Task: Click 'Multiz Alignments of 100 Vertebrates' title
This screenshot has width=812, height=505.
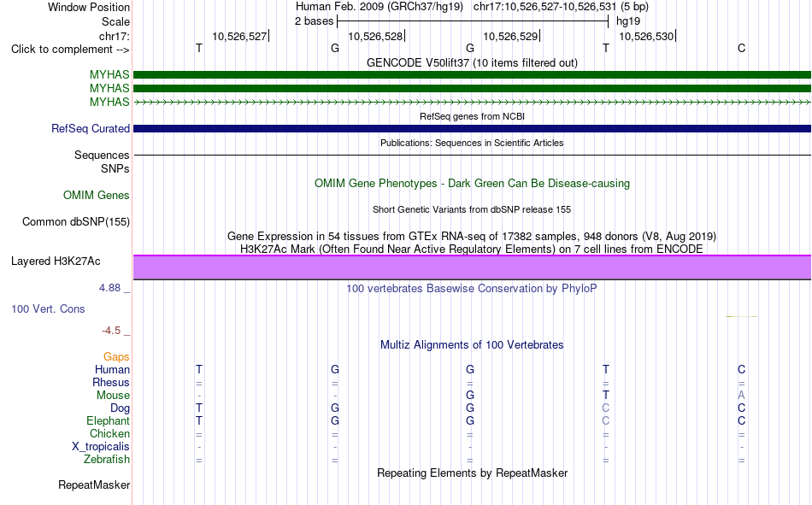Action: 472,345
